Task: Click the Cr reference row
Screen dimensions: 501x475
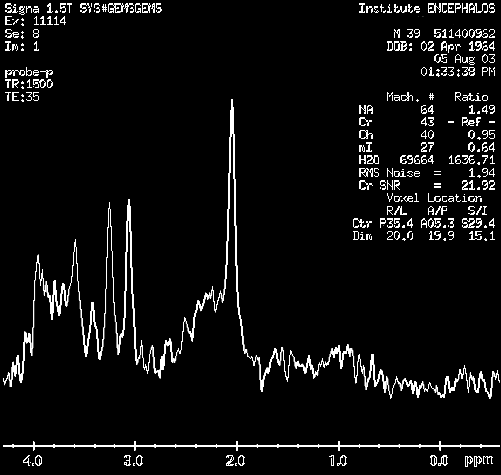Action: 427,122
